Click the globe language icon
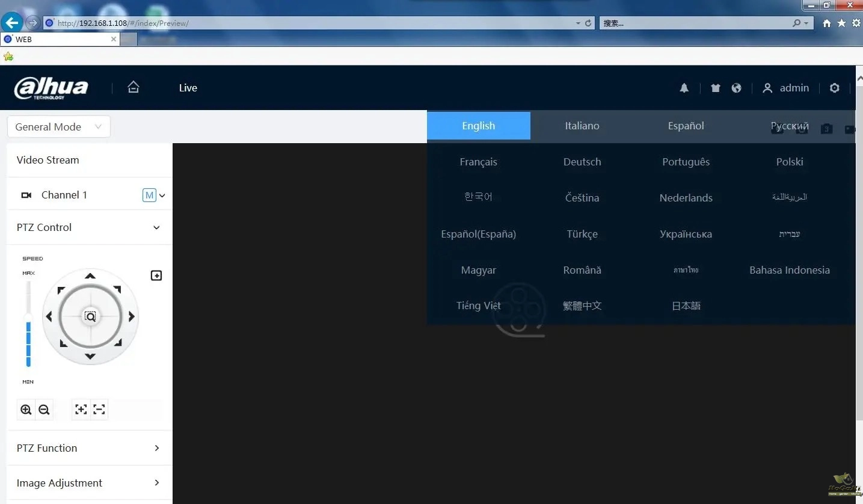This screenshot has width=863, height=504. coord(736,88)
